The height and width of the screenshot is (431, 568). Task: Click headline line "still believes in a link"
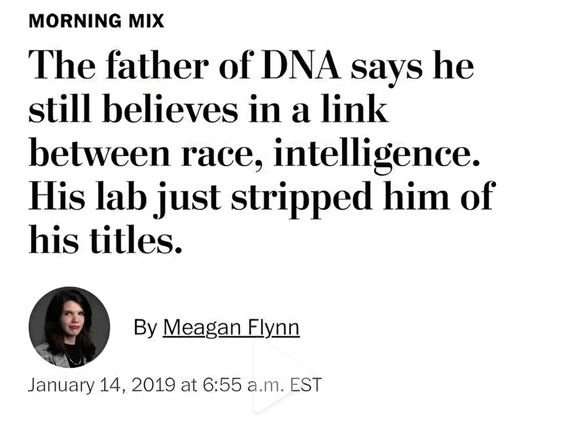[208, 109]
